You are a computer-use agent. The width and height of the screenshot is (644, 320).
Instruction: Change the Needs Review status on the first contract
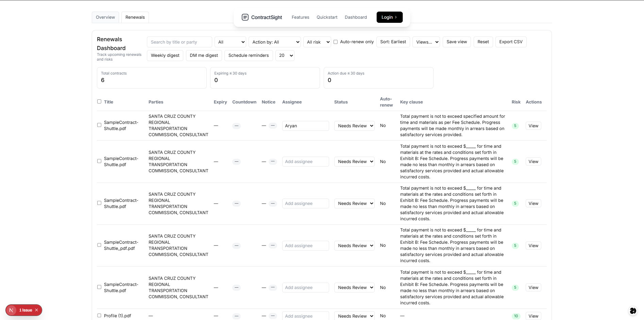(x=354, y=126)
